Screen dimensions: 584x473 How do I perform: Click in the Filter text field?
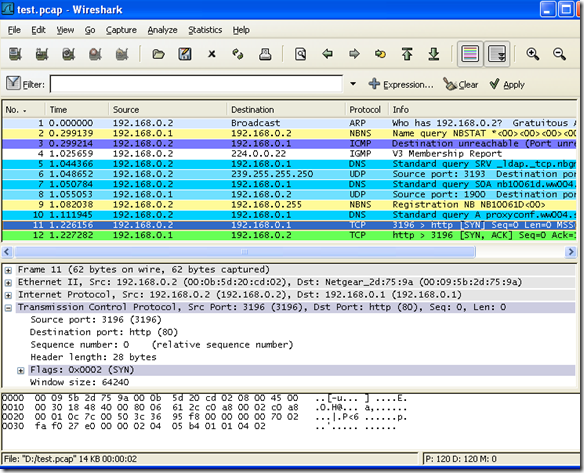[x=196, y=84]
